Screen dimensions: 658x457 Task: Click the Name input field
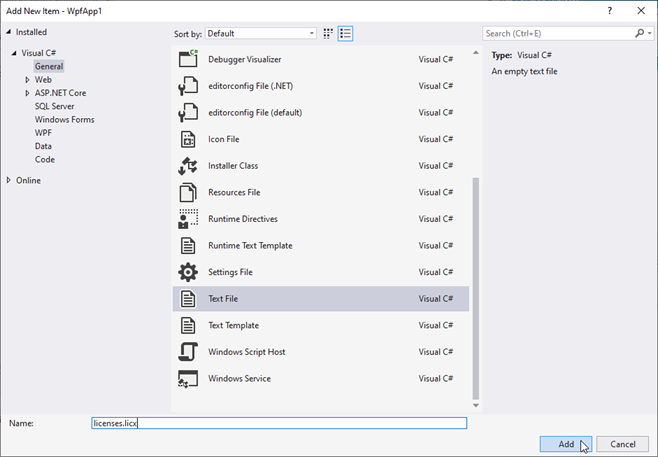(x=278, y=423)
